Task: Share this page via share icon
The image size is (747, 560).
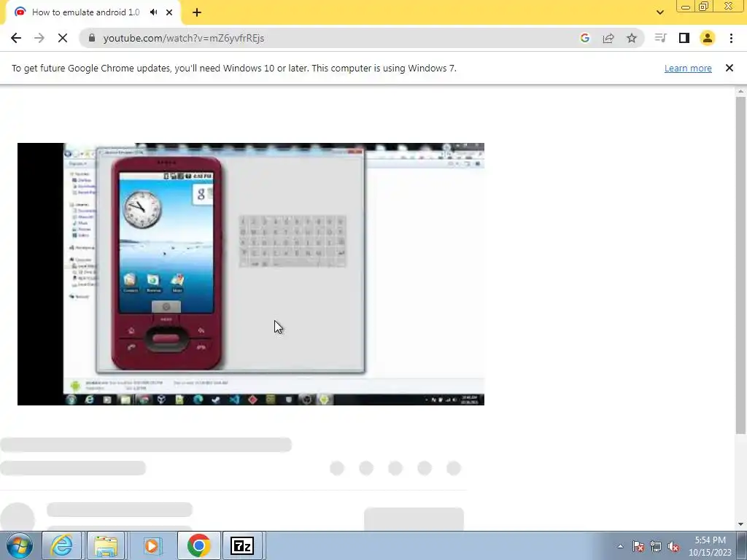Action: coord(608,38)
